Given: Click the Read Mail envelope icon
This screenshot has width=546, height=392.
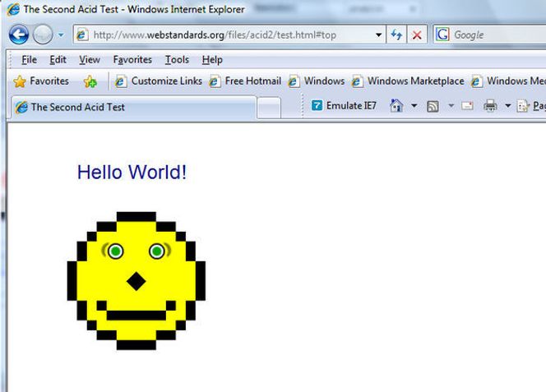Looking at the screenshot, I should click(x=467, y=105).
